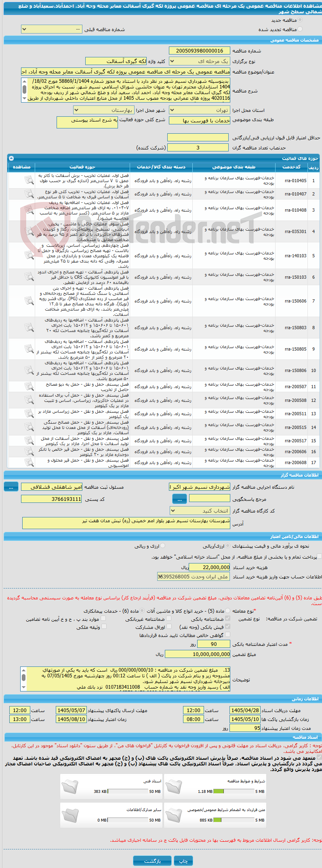
Task: Open view icon for row rra-200517
Action: coord(29,441)
